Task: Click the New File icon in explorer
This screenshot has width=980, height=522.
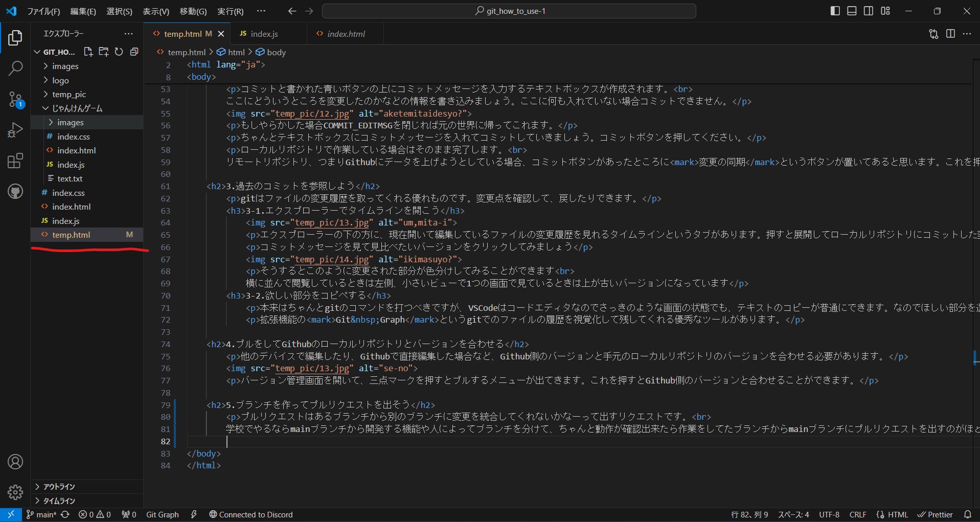Action: click(x=88, y=52)
